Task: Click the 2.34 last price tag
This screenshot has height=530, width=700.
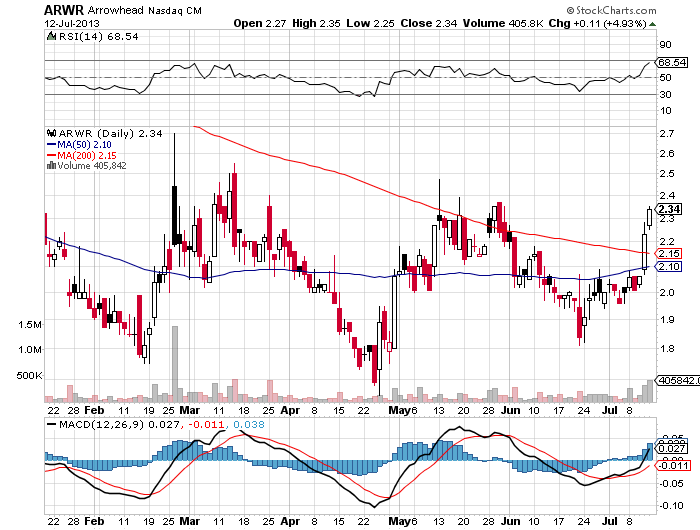Action: coord(669,209)
